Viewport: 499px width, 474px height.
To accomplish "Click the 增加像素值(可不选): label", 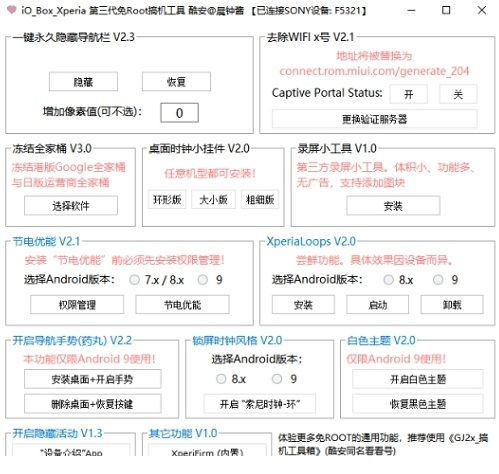I will pyautogui.click(x=92, y=111).
